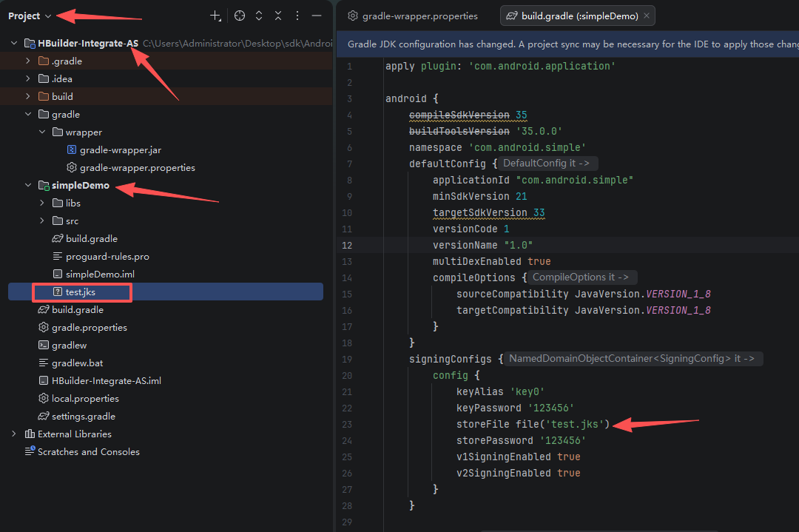This screenshot has height=532, width=799.
Task: Collapse the gradle folder
Action: click(x=28, y=114)
